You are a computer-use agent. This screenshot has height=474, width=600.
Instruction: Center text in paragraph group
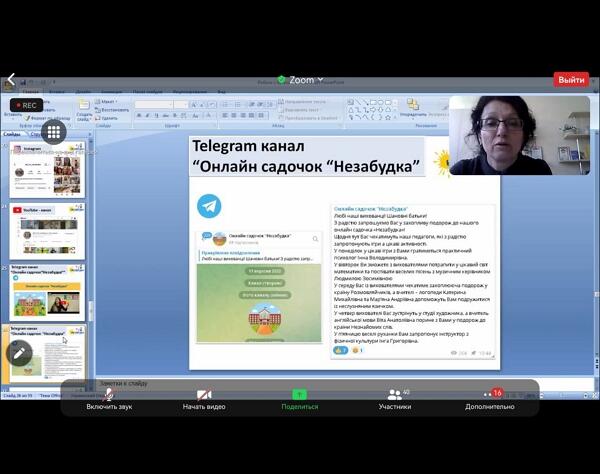click(234, 115)
